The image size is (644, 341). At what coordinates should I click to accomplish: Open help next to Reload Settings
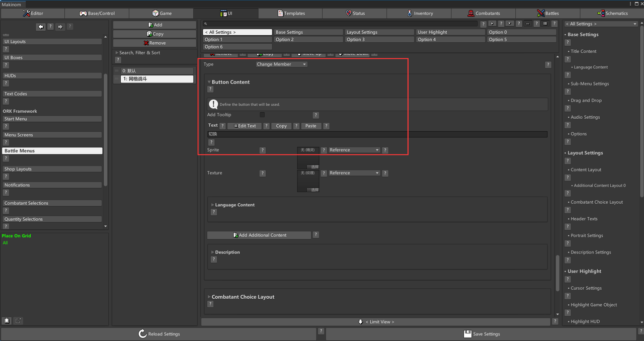320,331
